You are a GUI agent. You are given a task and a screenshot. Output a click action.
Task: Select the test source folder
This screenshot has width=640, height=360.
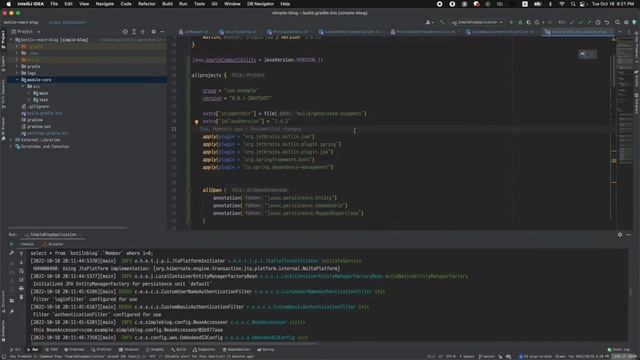[x=40, y=100]
